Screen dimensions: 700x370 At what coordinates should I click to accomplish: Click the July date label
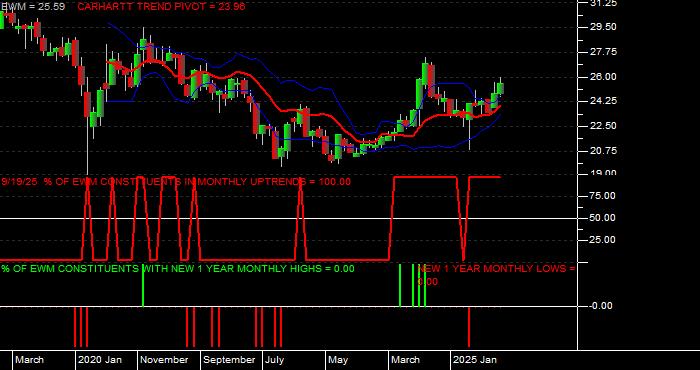(274, 360)
